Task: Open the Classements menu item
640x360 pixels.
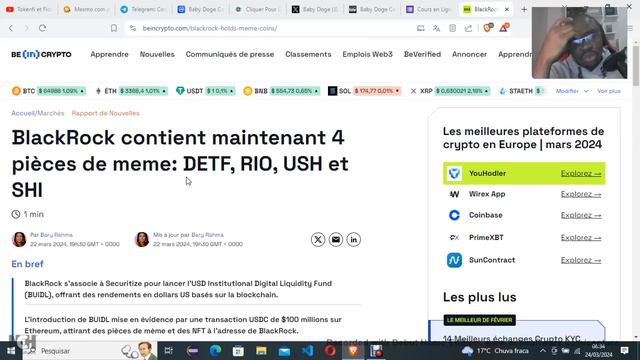Action: click(308, 54)
